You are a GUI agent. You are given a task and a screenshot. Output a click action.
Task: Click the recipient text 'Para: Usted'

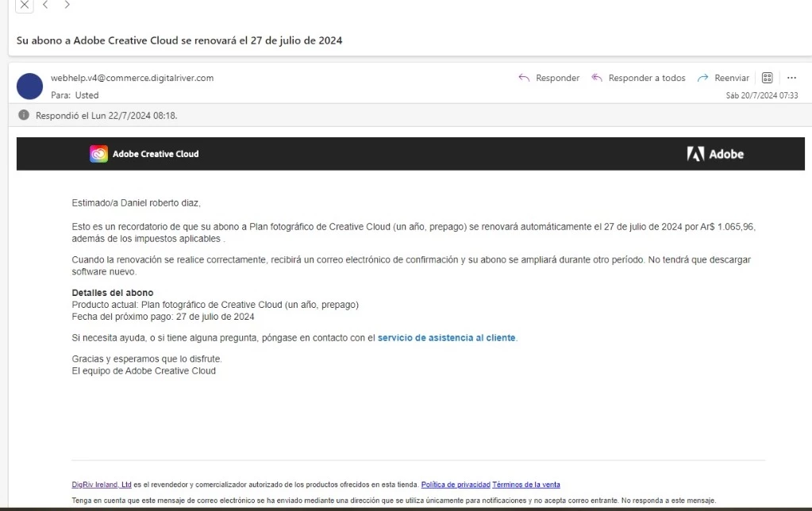75,95
